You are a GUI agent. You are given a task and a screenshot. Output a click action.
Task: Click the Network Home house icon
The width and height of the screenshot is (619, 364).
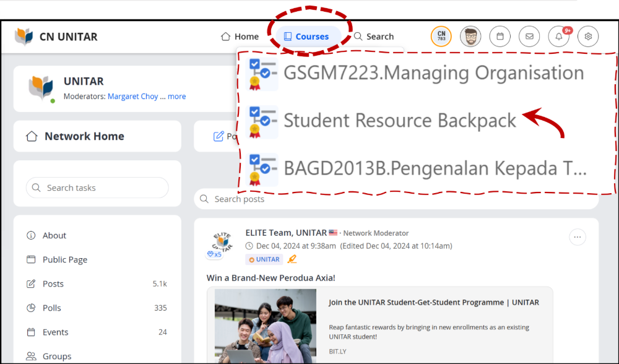(x=32, y=136)
